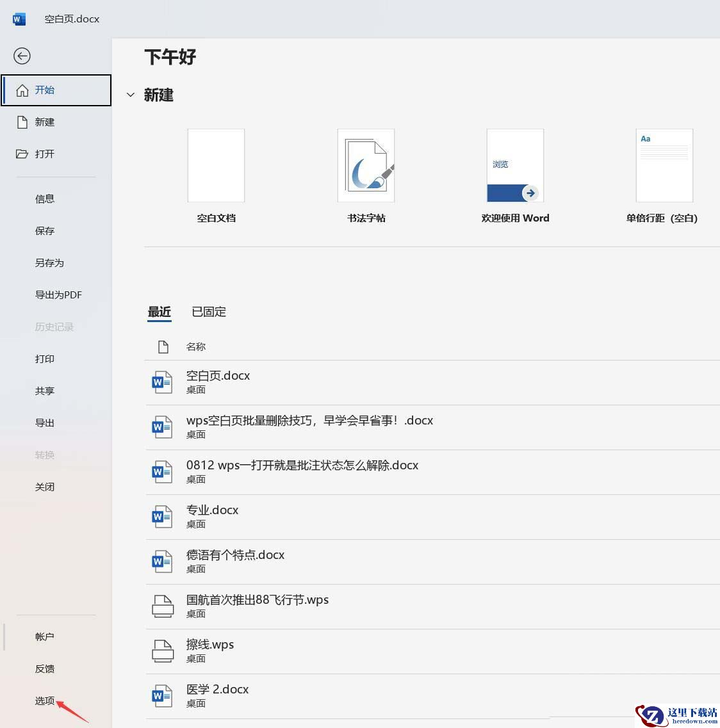
Task: Open the 共享 page
Action: [x=45, y=391]
